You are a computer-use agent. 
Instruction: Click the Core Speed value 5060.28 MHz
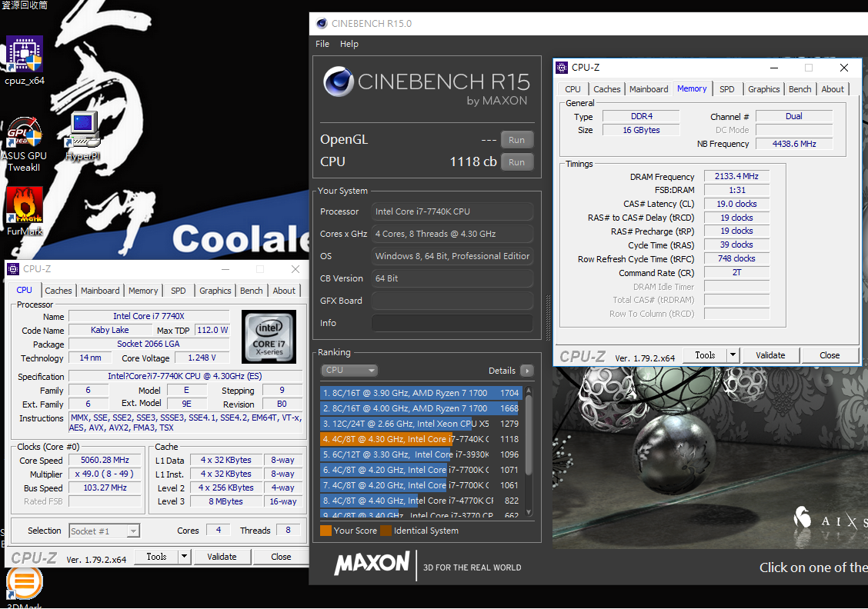click(x=105, y=460)
